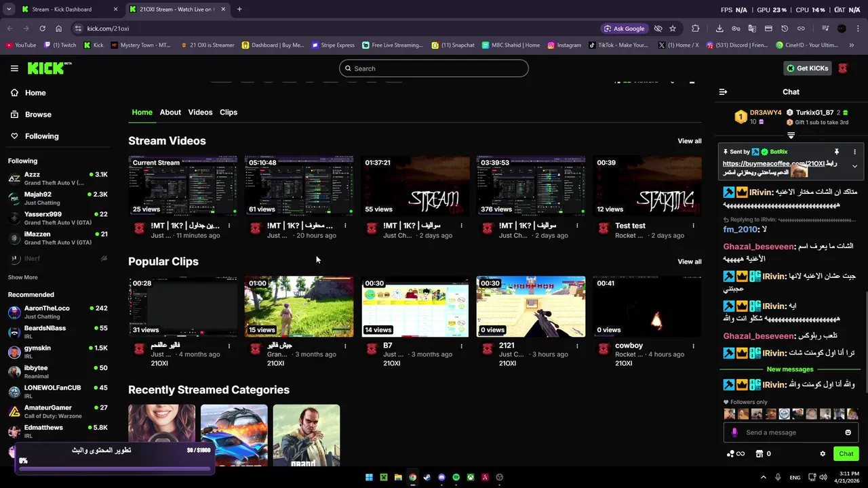This screenshot has width=868, height=488.
Task: Go to Home in the sidebar
Action: pos(35,93)
